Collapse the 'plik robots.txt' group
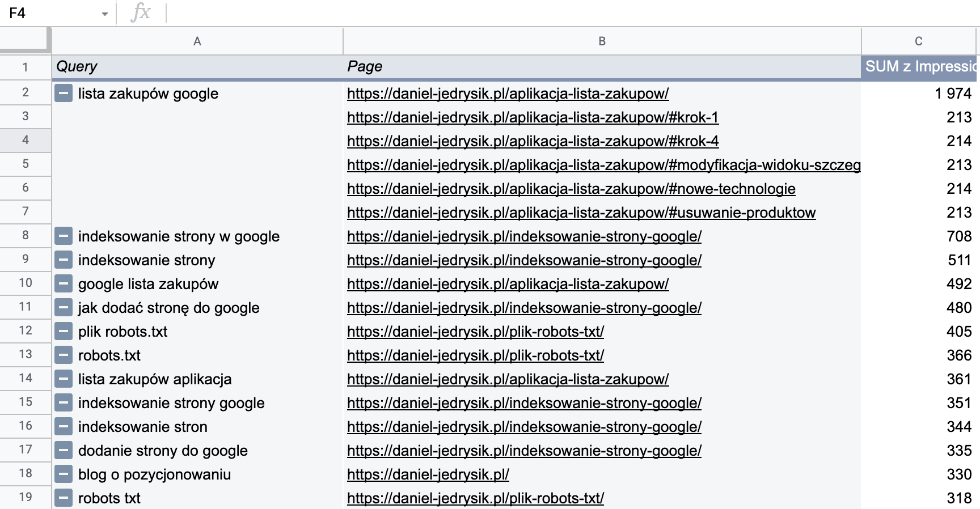 (64, 331)
